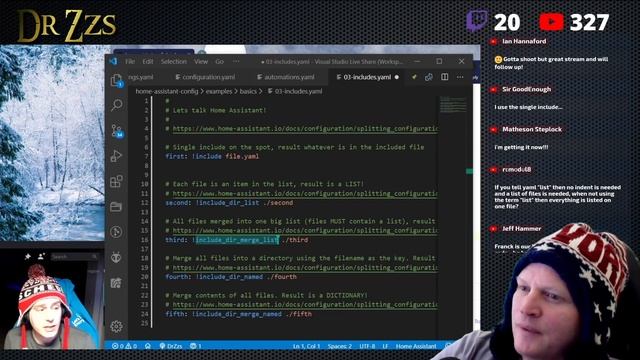Click the activity bar icon above the gear
Screen dimensions: 640x360
click(x=116, y=282)
